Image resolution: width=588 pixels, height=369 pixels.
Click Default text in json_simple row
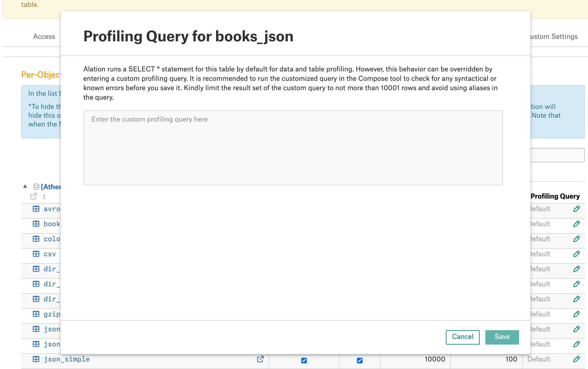click(x=539, y=359)
